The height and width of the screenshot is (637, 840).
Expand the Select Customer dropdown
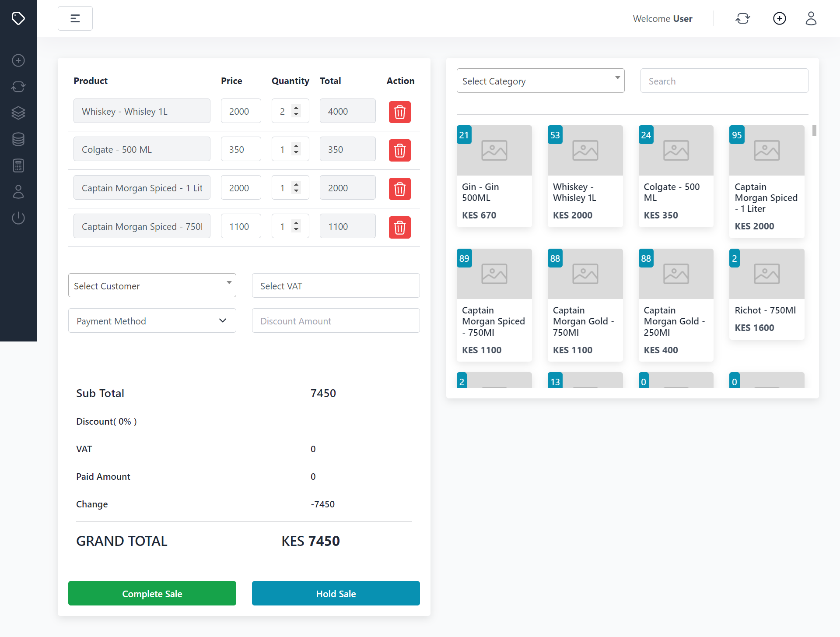tap(152, 285)
